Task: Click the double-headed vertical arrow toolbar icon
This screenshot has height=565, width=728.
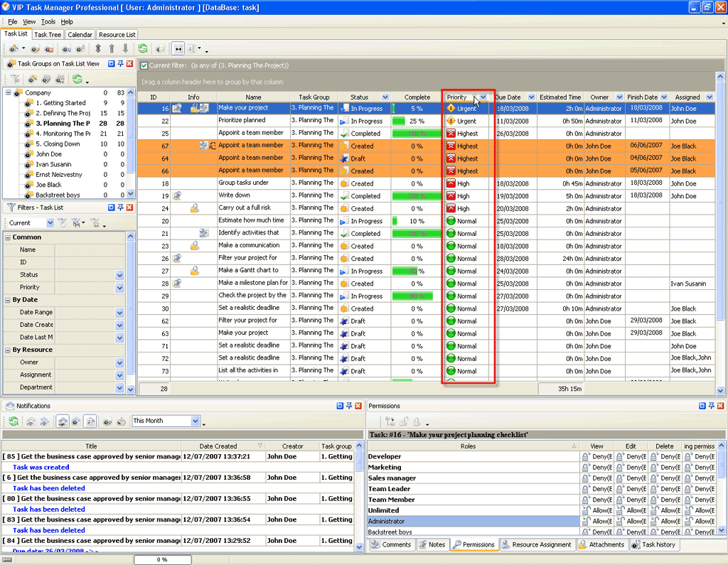Action: pyautogui.click(x=98, y=48)
